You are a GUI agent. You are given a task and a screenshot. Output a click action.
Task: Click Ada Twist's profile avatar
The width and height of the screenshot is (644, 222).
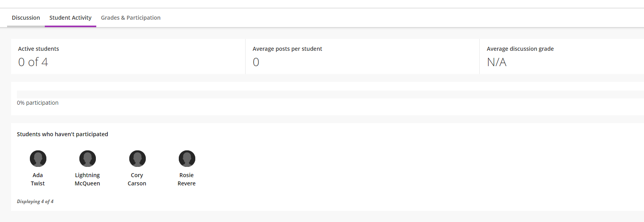[x=38, y=159]
